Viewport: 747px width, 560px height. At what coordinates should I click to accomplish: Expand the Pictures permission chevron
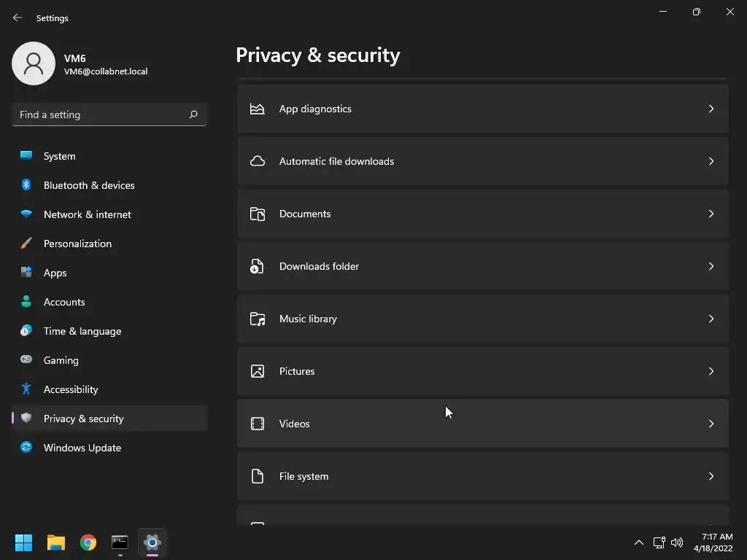[x=711, y=371]
